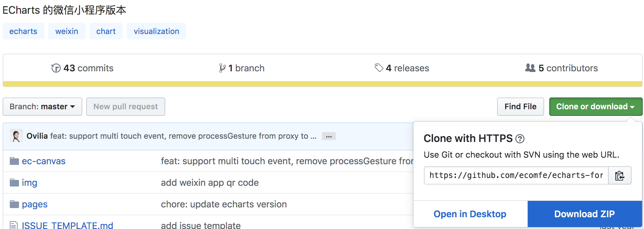The height and width of the screenshot is (229, 644).
Task: Click the HTTPS help question mark icon
Action: point(520,139)
